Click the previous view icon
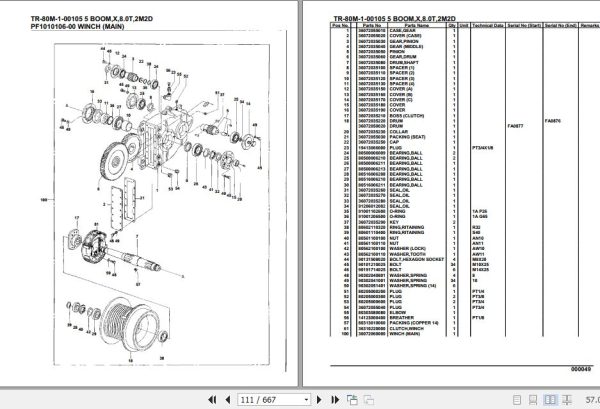 click(352, 400)
